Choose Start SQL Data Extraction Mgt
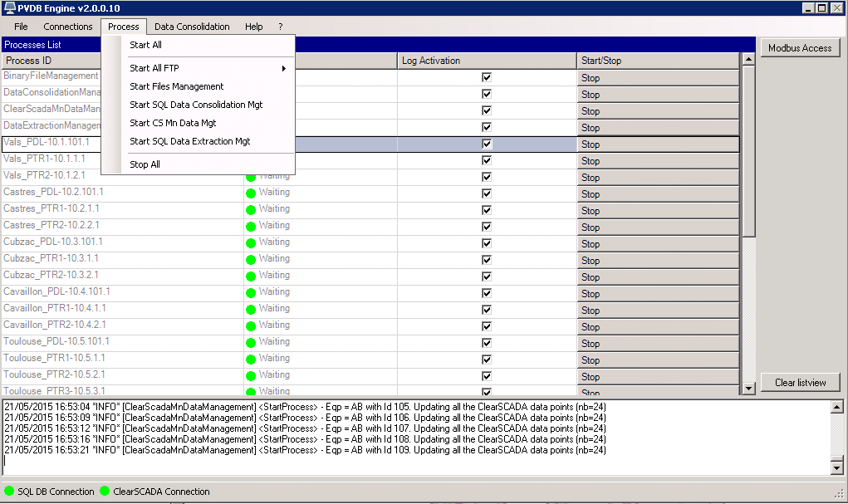The height and width of the screenshot is (504, 848). point(189,141)
